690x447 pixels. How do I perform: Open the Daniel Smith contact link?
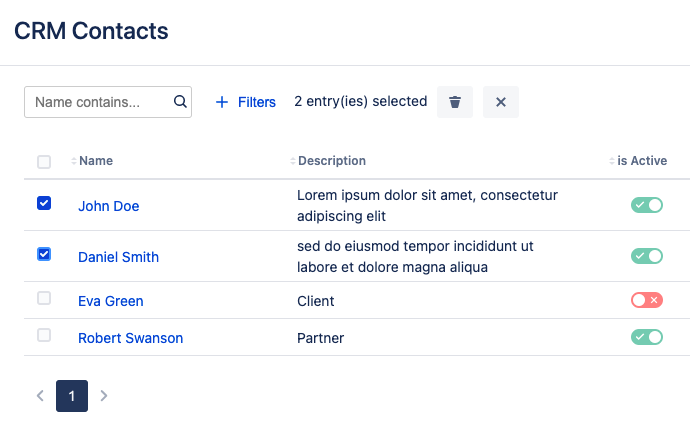(118, 257)
